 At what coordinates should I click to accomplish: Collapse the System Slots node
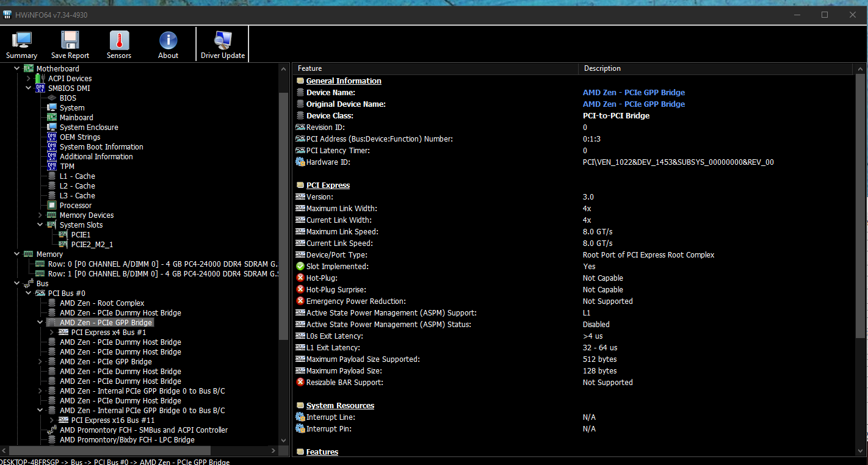click(x=40, y=225)
